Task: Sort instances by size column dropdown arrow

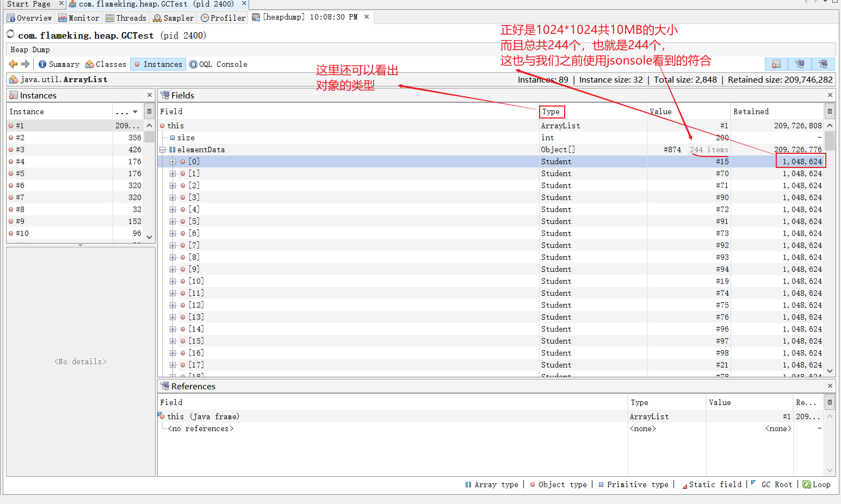Action: click(x=135, y=112)
